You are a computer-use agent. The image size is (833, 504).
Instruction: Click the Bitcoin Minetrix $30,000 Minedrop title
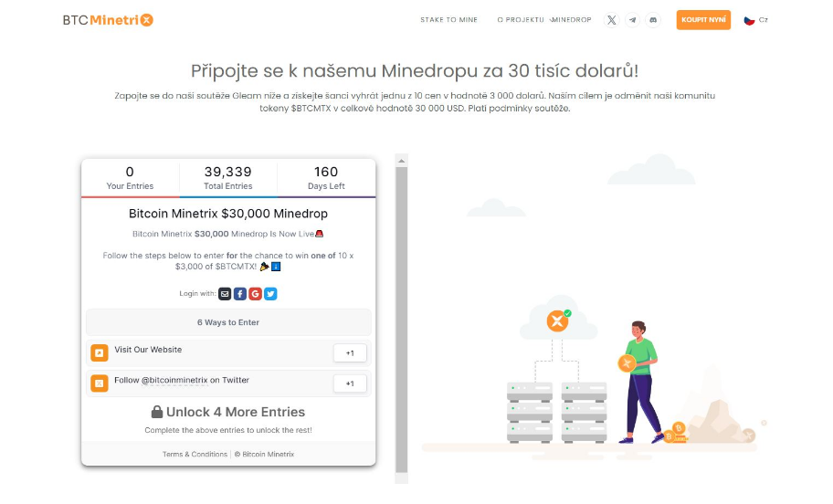[228, 214]
